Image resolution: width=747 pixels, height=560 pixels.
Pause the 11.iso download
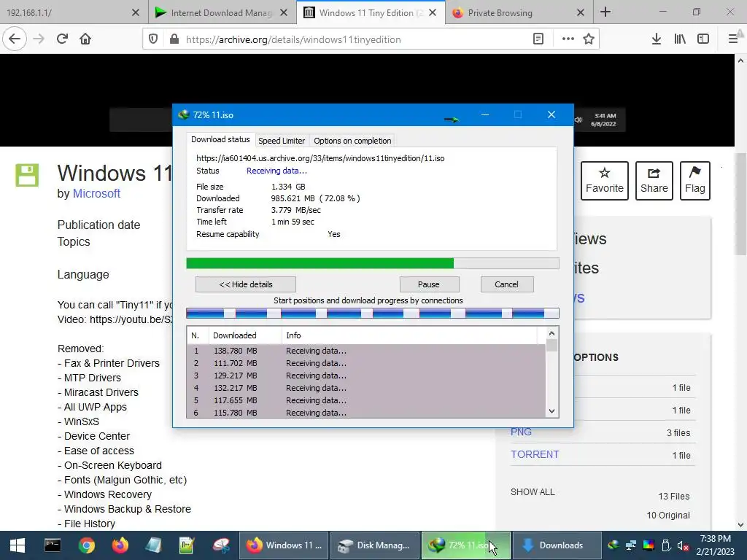429,284
